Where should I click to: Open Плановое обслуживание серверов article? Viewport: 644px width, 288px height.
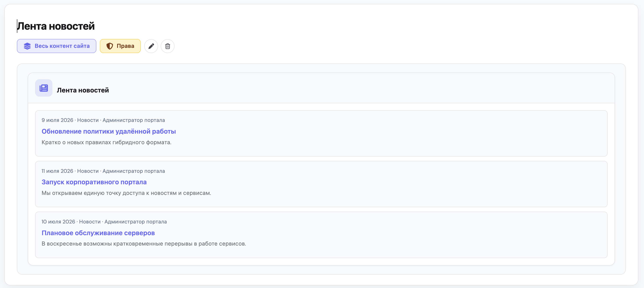coord(98,233)
